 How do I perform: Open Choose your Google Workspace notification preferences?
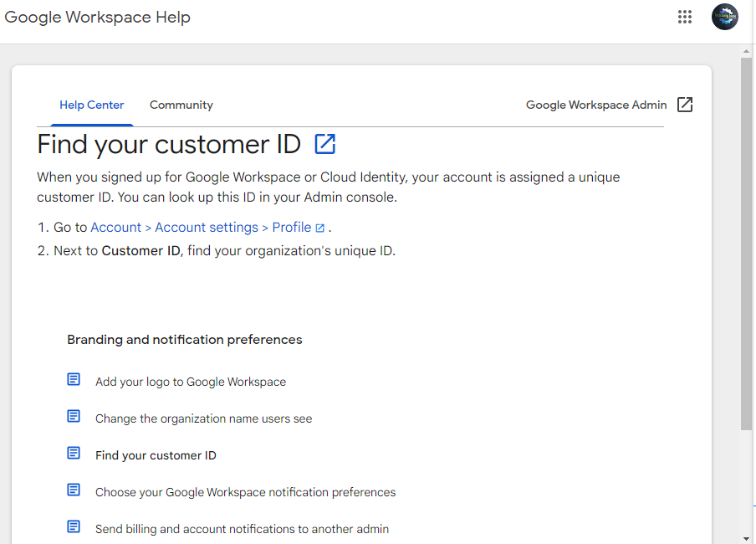(x=245, y=492)
